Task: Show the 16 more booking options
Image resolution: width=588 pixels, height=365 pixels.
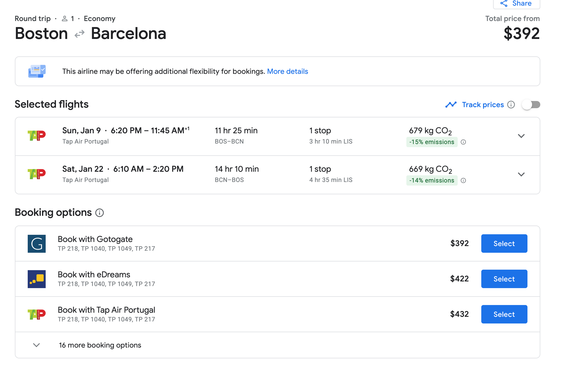Action: [x=100, y=345]
